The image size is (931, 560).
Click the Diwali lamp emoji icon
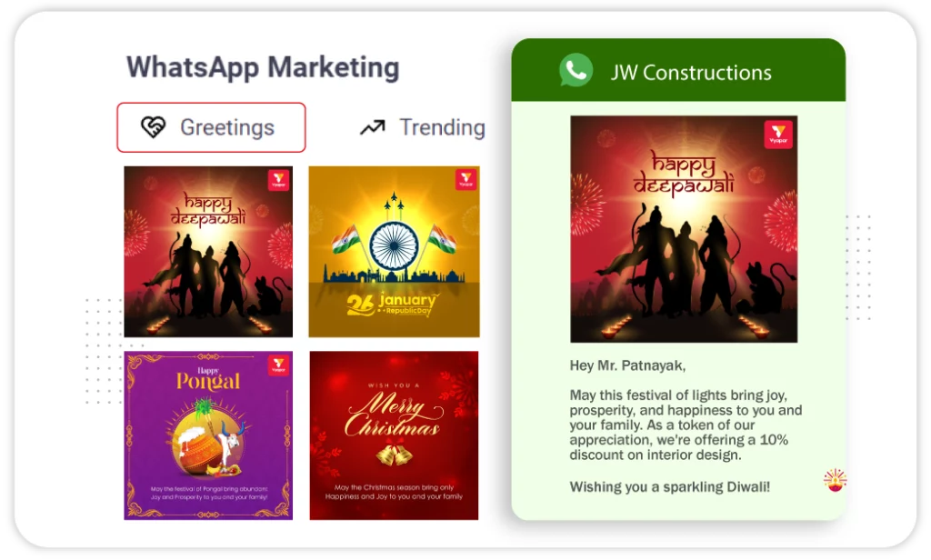pos(835,480)
